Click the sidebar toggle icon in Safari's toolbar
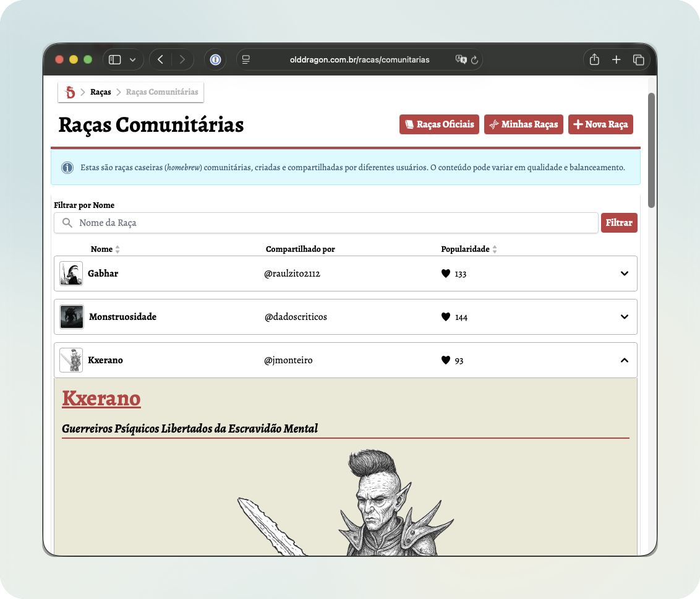 pyautogui.click(x=114, y=59)
